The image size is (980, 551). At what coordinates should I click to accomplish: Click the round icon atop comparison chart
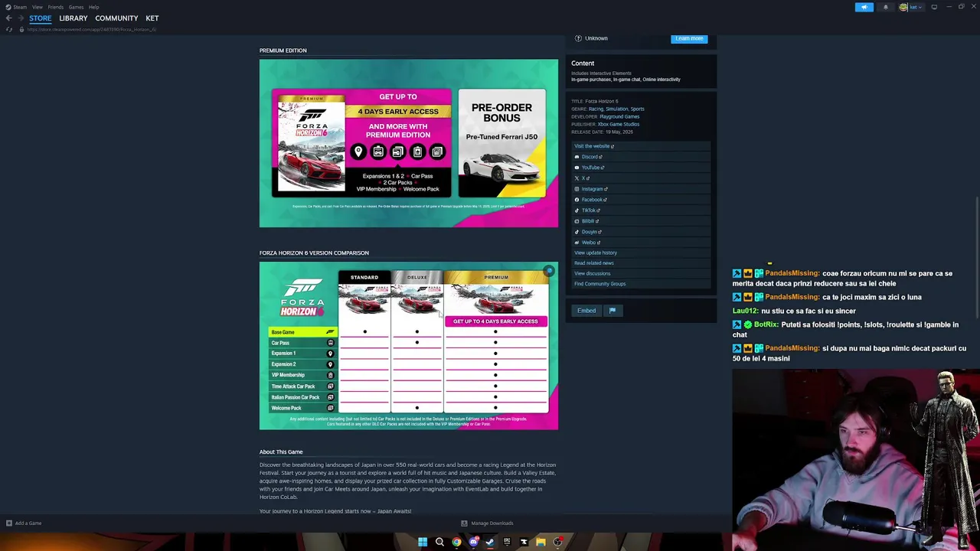coord(549,271)
